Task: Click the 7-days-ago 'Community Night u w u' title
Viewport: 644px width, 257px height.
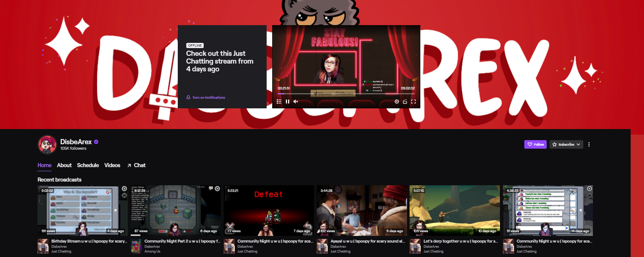Action: [x=275, y=241]
